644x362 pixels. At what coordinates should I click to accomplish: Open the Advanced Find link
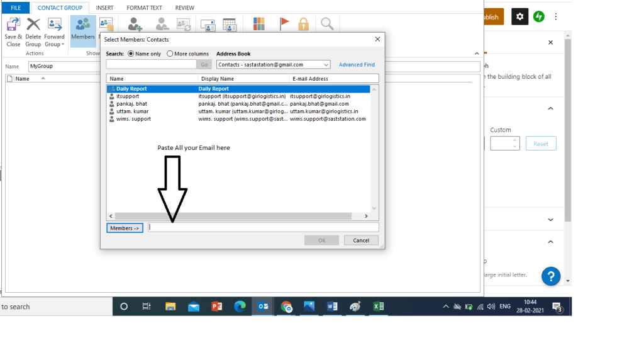click(357, 65)
